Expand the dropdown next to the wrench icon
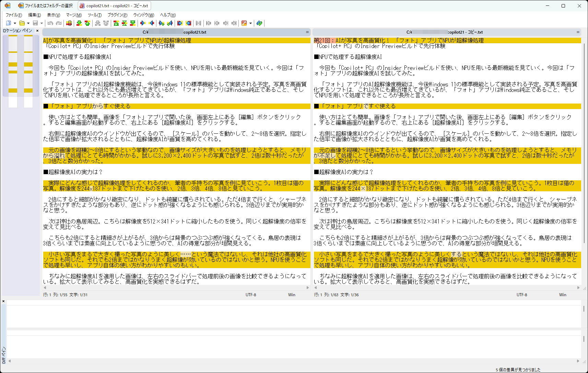Screen dimensions: 588x373 tap(250, 23)
